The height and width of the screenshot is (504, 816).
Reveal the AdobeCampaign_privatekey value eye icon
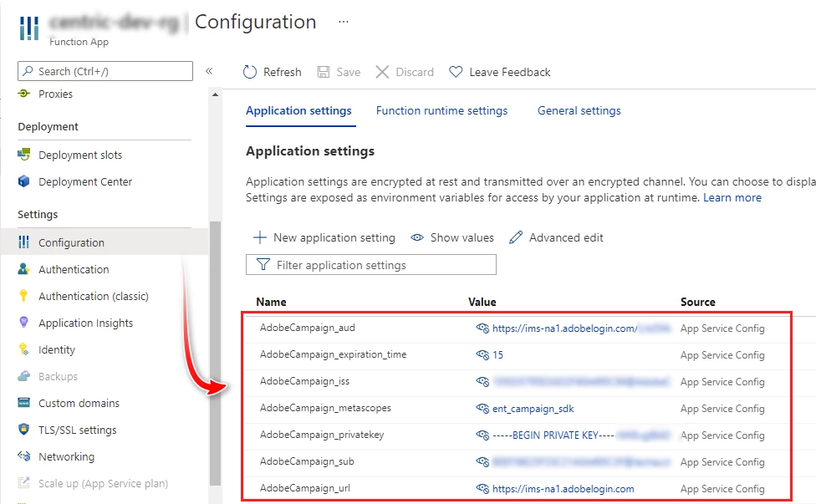pos(482,435)
